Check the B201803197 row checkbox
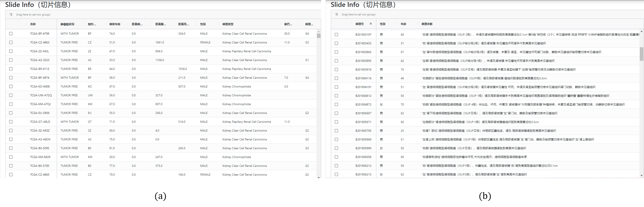Screen dimensions: 644x207 coord(336,35)
